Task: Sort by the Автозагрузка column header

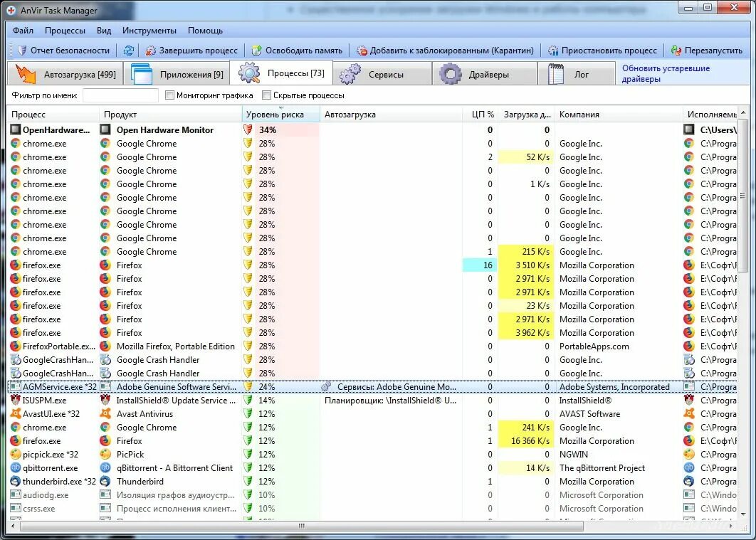Action: (x=391, y=114)
